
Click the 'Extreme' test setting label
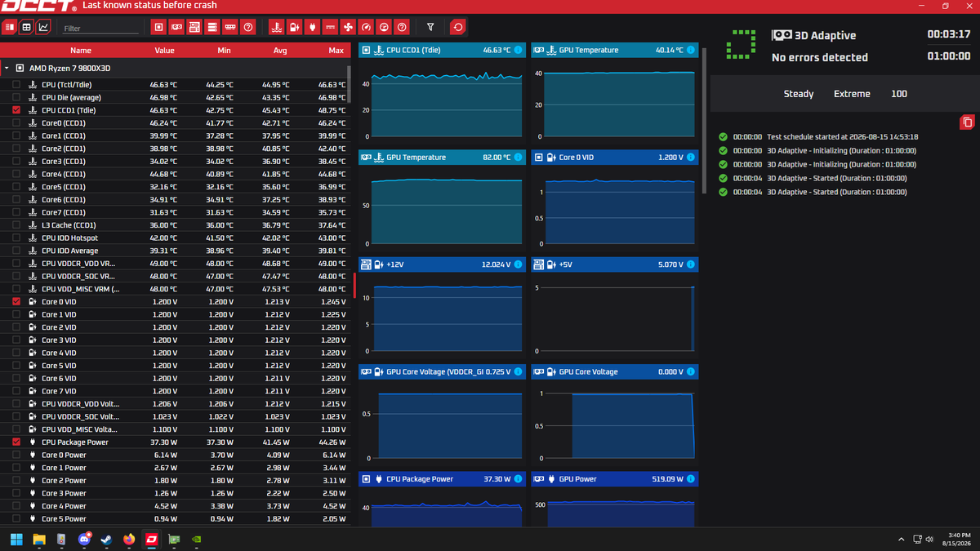(x=852, y=94)
